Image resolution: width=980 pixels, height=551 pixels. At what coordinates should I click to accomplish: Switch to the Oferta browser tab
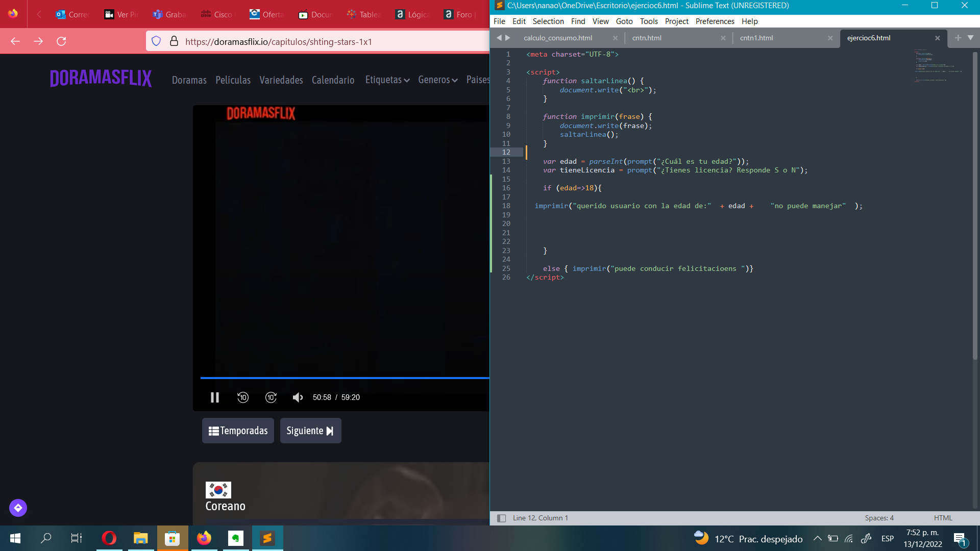point(266,14)
